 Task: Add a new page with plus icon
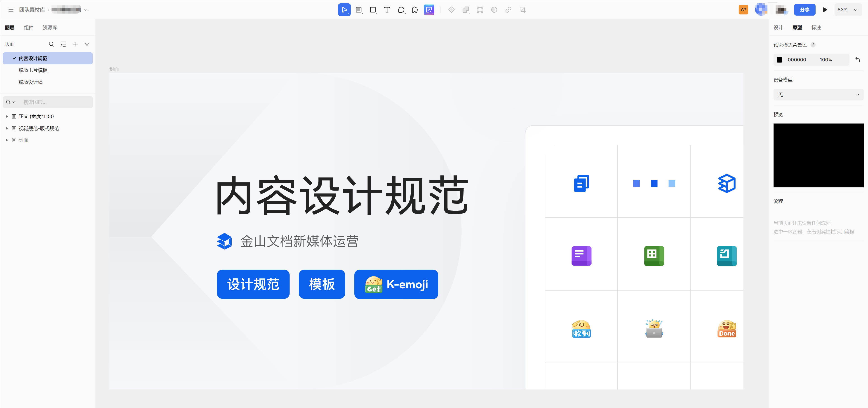(75, 44)
